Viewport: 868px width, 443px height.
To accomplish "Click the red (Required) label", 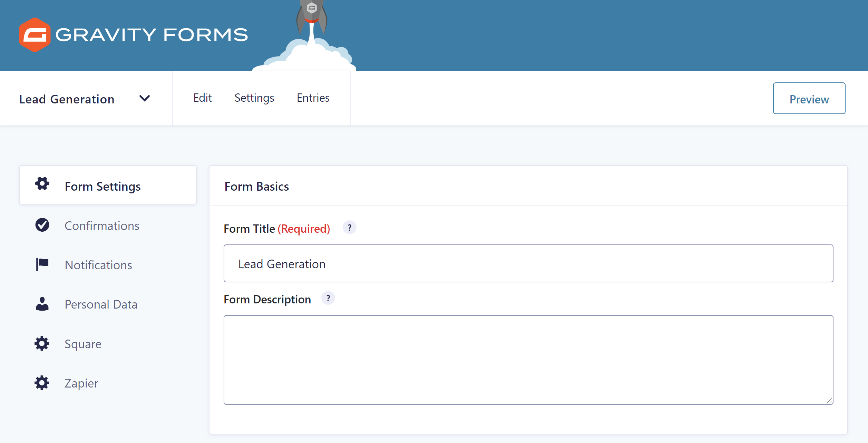I will coord(304,229).
